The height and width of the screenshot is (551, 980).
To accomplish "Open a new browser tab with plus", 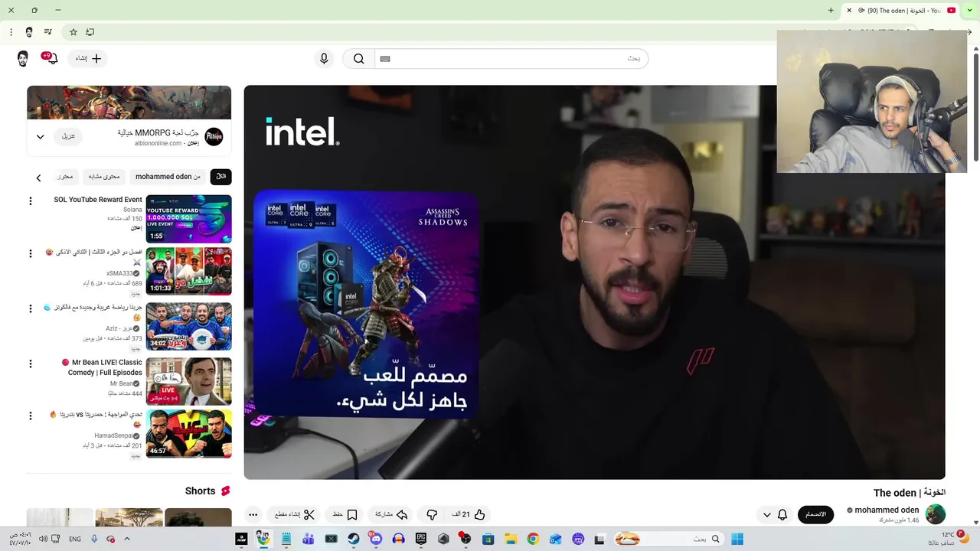I will tap(831, 11).
